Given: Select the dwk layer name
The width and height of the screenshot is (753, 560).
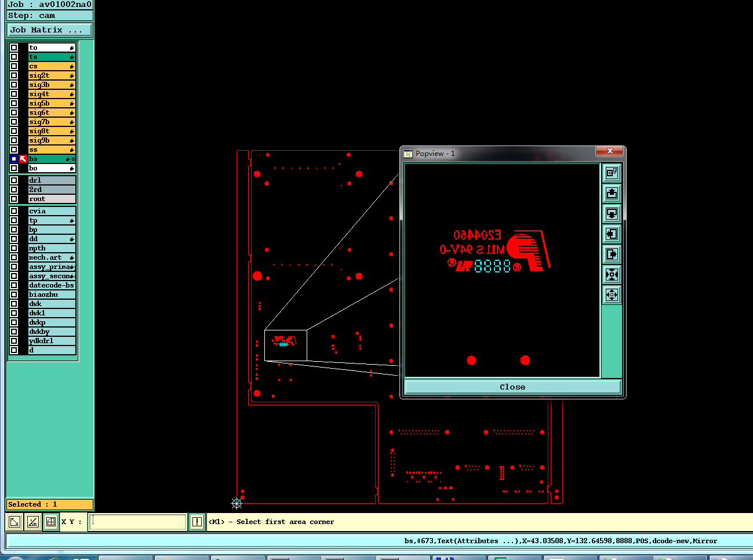Looking at the screenshot, I should tap(52, 304).
